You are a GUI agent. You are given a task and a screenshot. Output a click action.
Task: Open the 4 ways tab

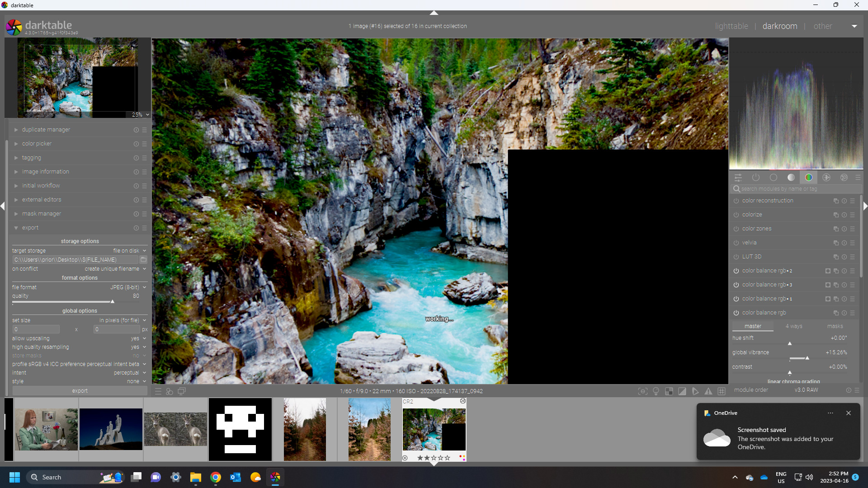tap(793, 326)
